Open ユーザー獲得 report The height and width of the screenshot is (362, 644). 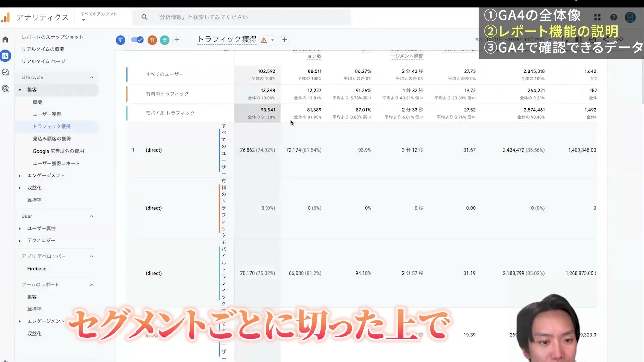(47, 114)
